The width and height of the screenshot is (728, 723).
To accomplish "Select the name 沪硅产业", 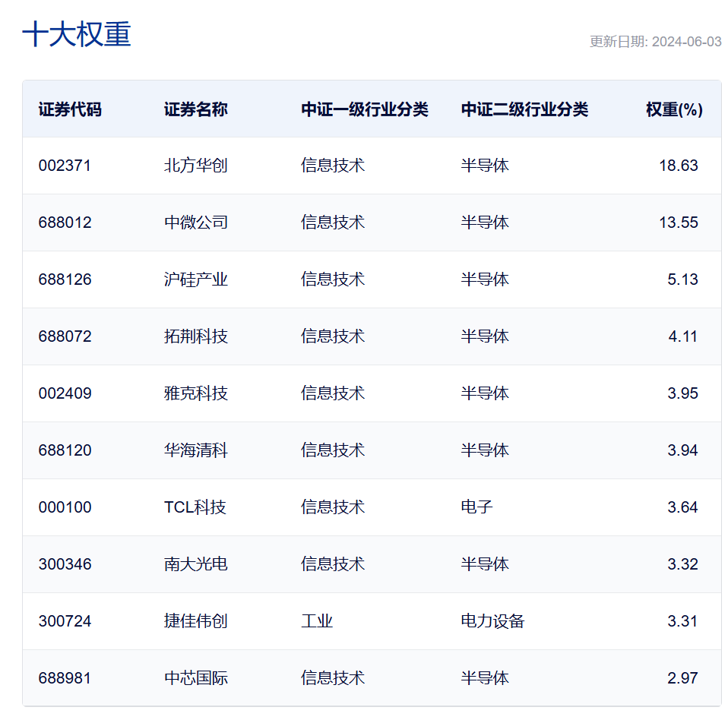I will click(x=195, y=279).
